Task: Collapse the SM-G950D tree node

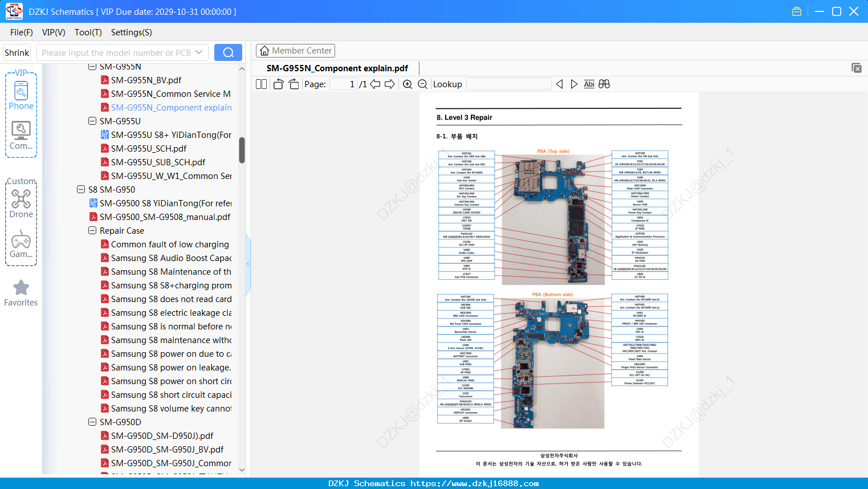Action: pyautogui.click(x=92, y=422)
